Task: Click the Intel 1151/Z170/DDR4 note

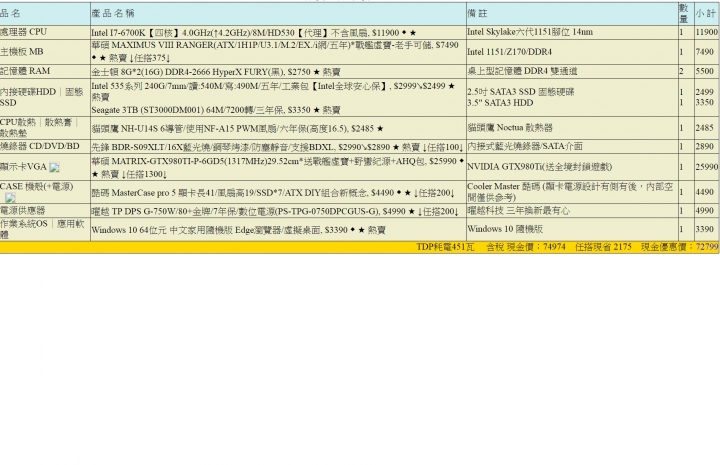Action: coord(510,52)
